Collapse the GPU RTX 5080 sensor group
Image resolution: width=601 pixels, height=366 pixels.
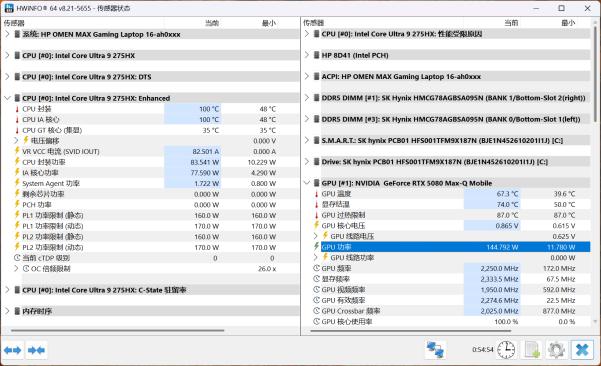(307, 183)
